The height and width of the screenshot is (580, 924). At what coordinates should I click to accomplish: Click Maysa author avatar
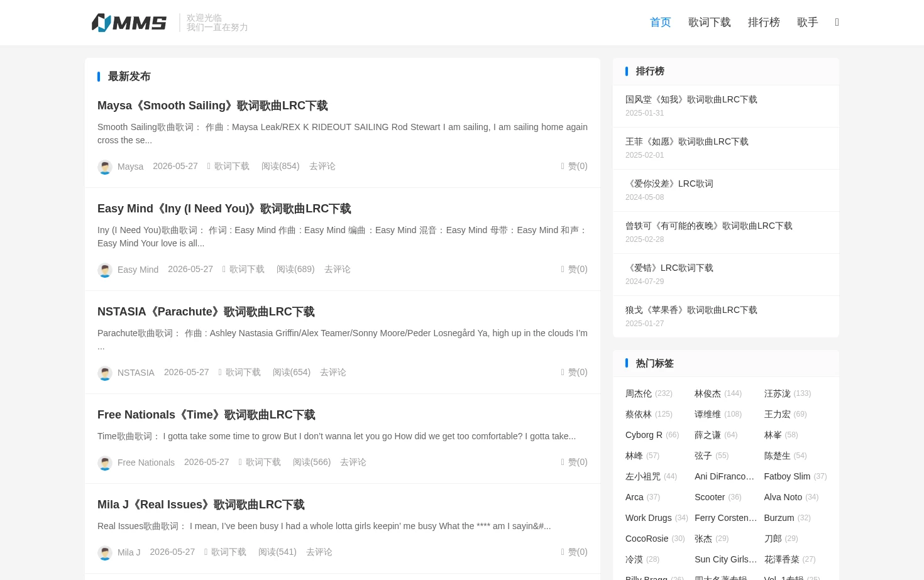pos(105,167)
